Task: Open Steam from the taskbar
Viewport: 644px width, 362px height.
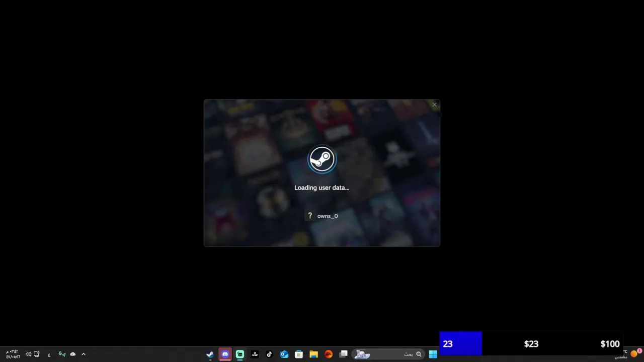Action: click(x=210, y=354)
